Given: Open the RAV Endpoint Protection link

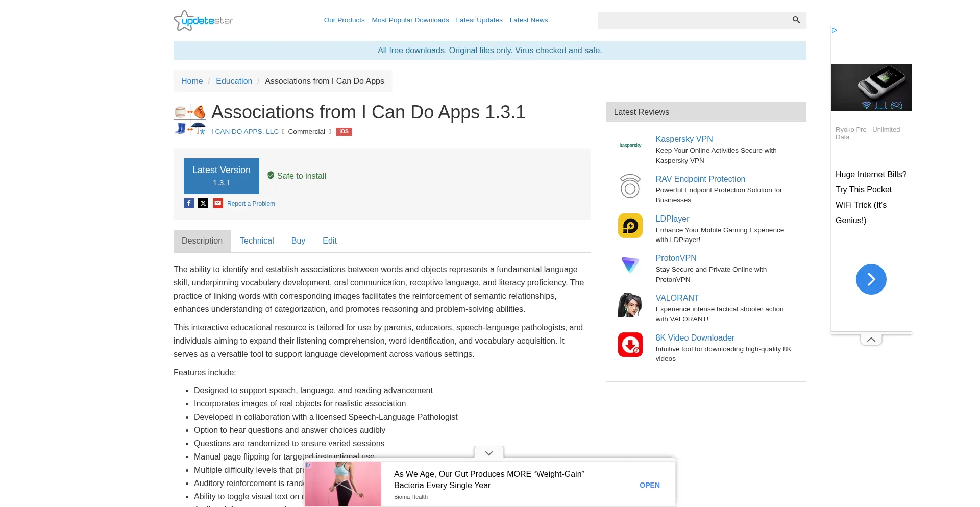Looking at the screenshot, I should 700,179.
